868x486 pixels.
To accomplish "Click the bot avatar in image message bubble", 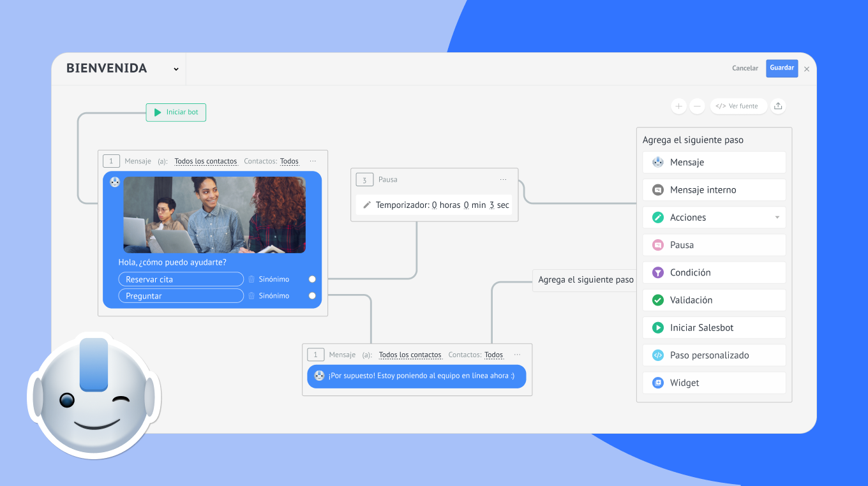I will point(115,182).
